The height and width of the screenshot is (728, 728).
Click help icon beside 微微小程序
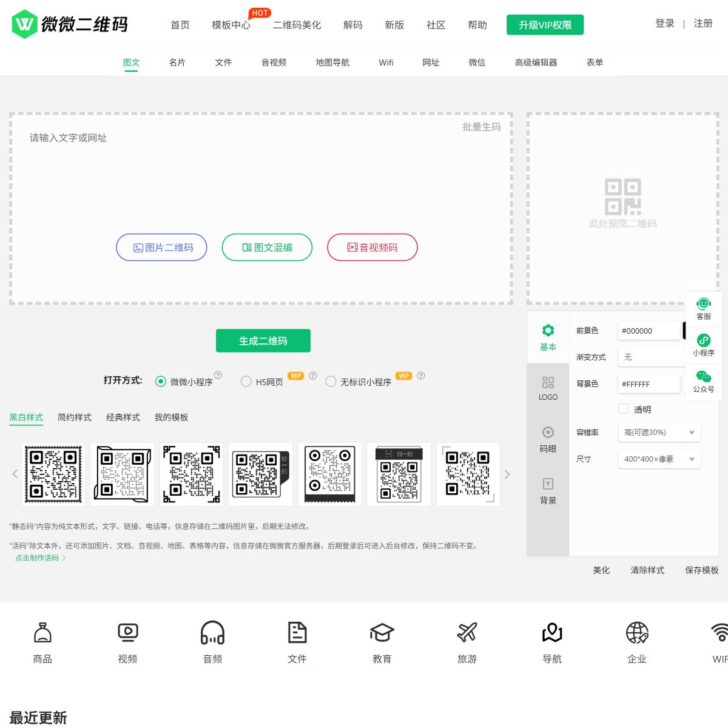[218, 375]
